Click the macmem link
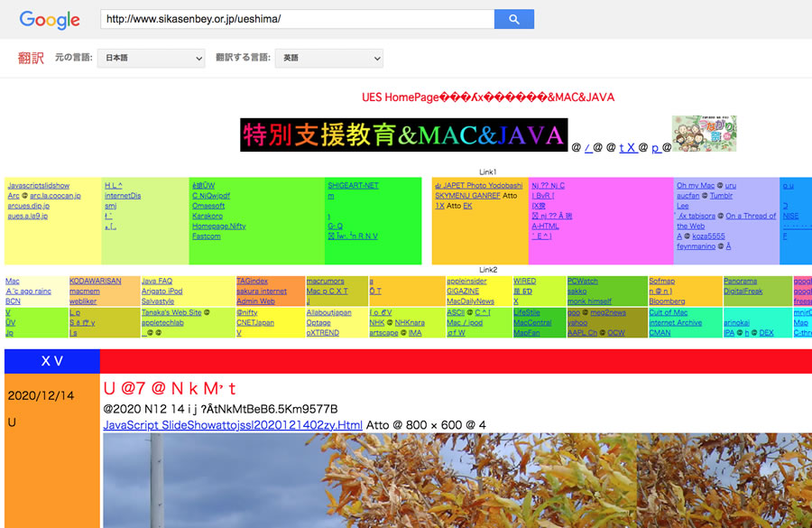 coord(85,292)
